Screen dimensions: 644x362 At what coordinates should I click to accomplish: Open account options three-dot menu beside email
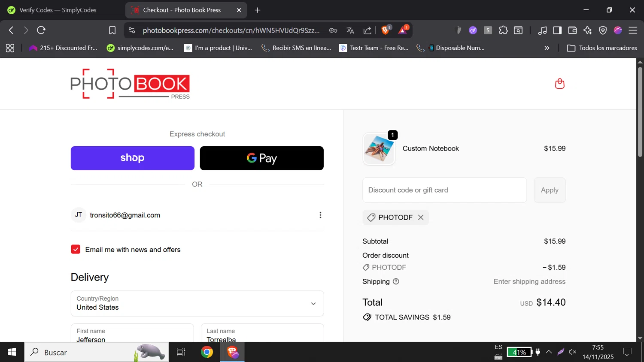320,215
